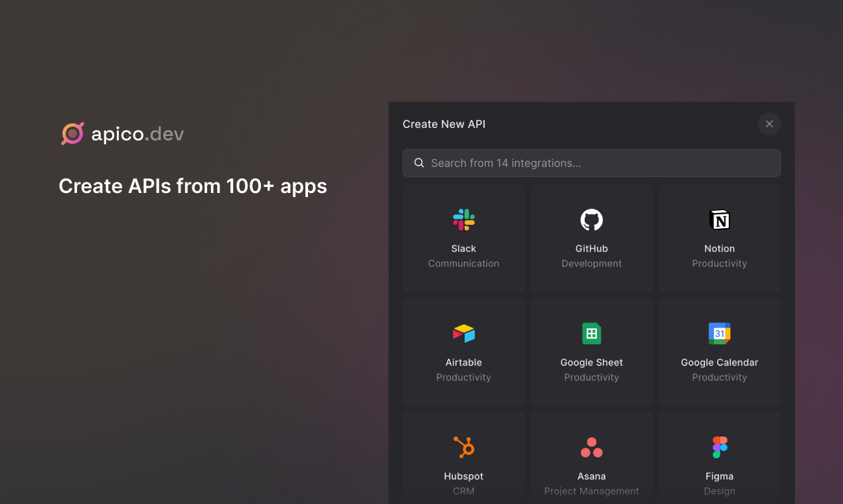Click the CRM category under Hubspot
This screenshot has height=504, width=843.
click(463, 491)
